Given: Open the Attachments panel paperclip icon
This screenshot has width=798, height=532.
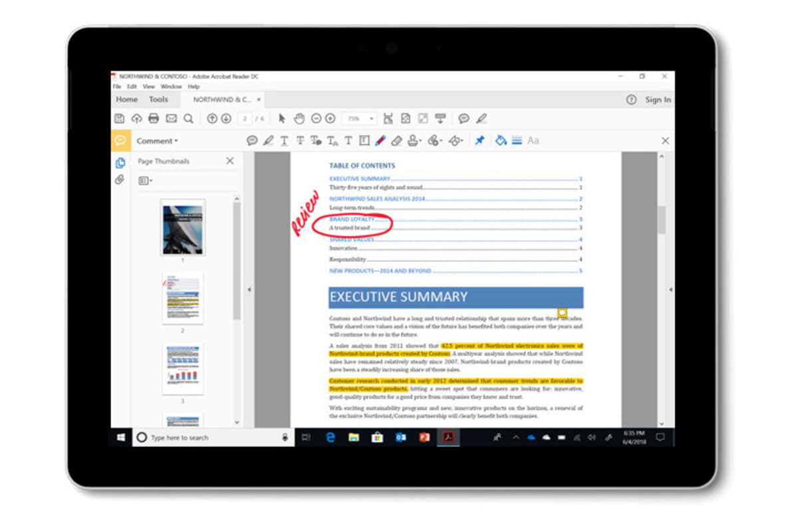Looking at the screenshot, I should coord(120,180).
